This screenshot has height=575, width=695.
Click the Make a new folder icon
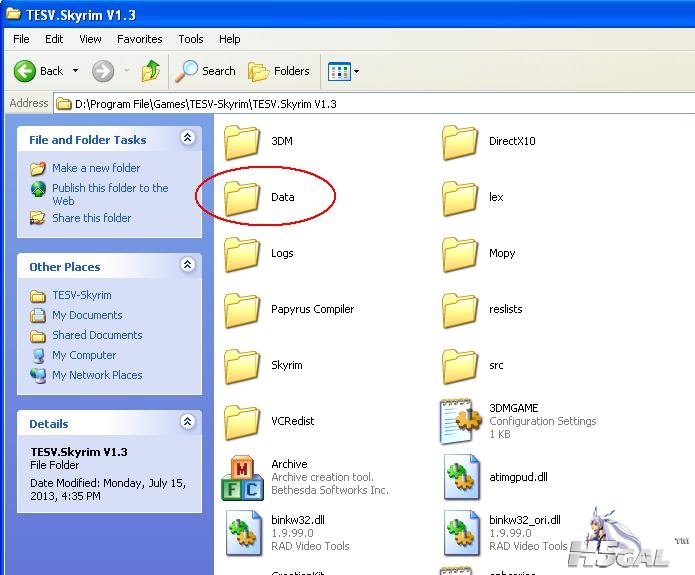38,168
